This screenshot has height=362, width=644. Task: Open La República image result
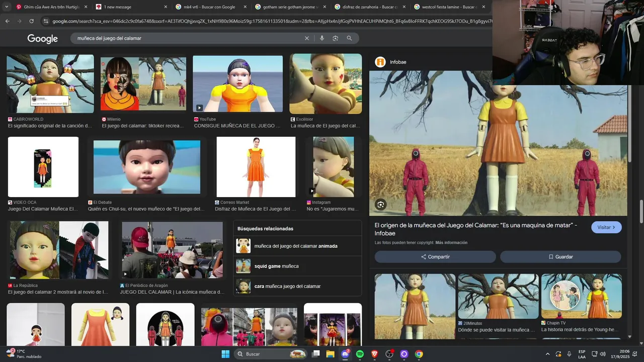tap(58, 251)
